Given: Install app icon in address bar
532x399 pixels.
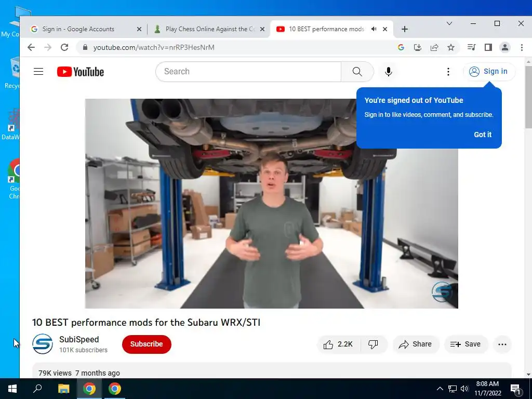Looking at the screenshot, I should (x=418, y=47).
